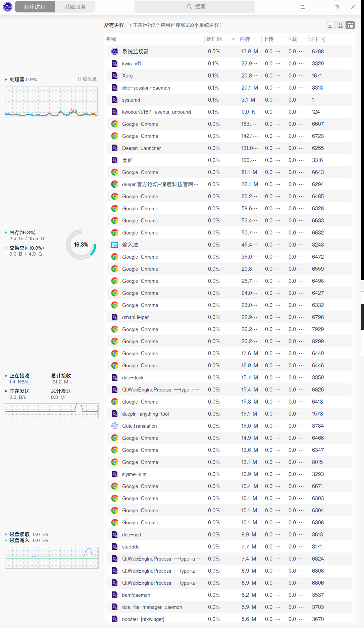This screenshot has height=628, width=364.
Task: Select process ID 8299 cell
Action: 318,341
